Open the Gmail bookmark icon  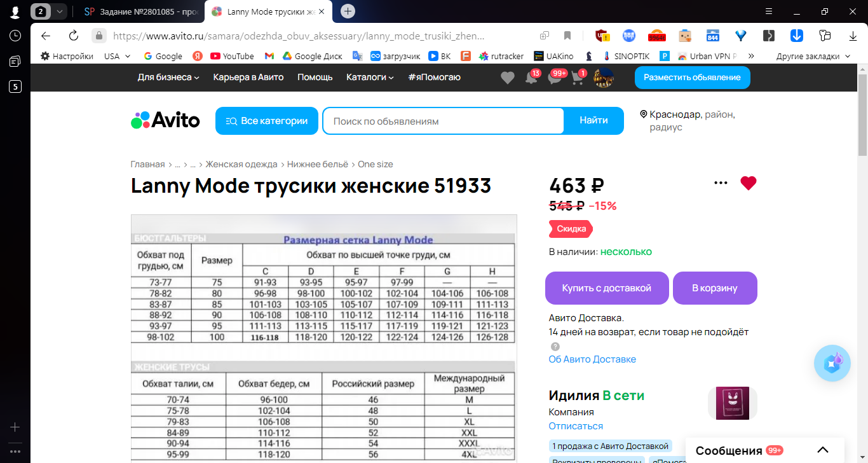269,56
